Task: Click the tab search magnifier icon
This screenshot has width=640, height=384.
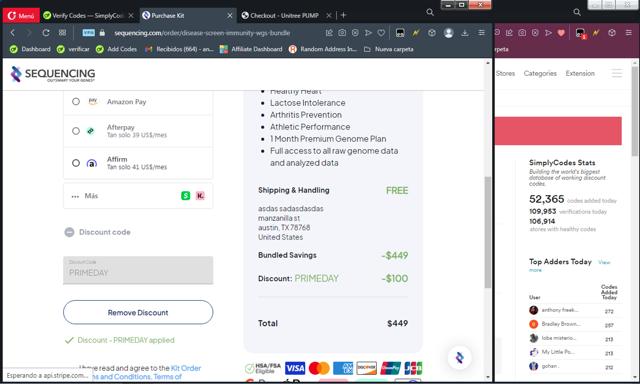Action: click(x=430, y=12)
